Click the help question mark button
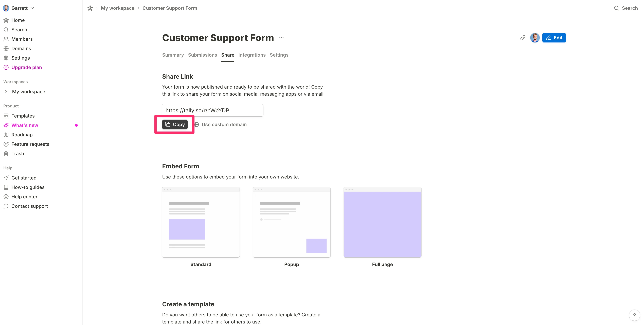 click(x=634, y=315)
